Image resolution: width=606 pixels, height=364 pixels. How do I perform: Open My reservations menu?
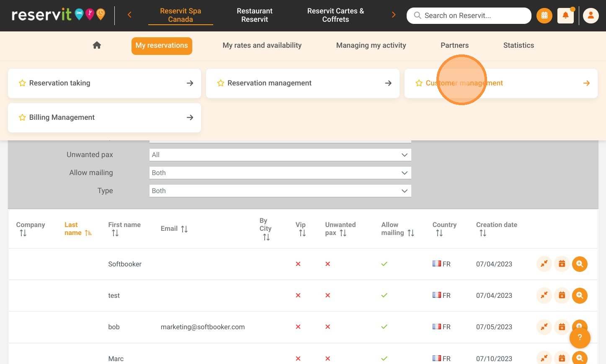pos(162,46)
